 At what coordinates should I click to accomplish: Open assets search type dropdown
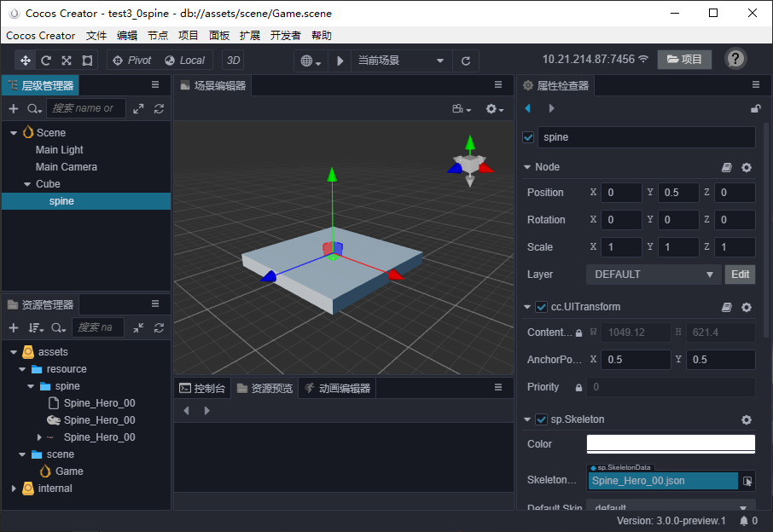[58, 327]
